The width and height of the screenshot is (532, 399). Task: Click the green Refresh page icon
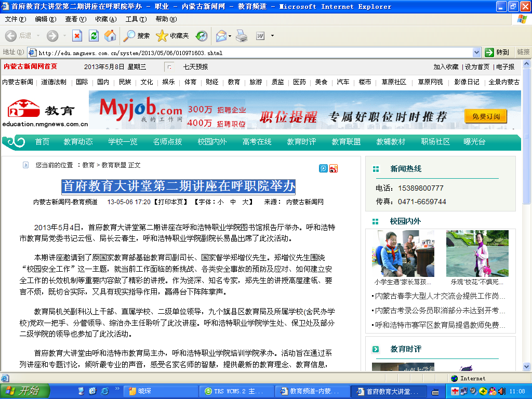pos(94,36)
